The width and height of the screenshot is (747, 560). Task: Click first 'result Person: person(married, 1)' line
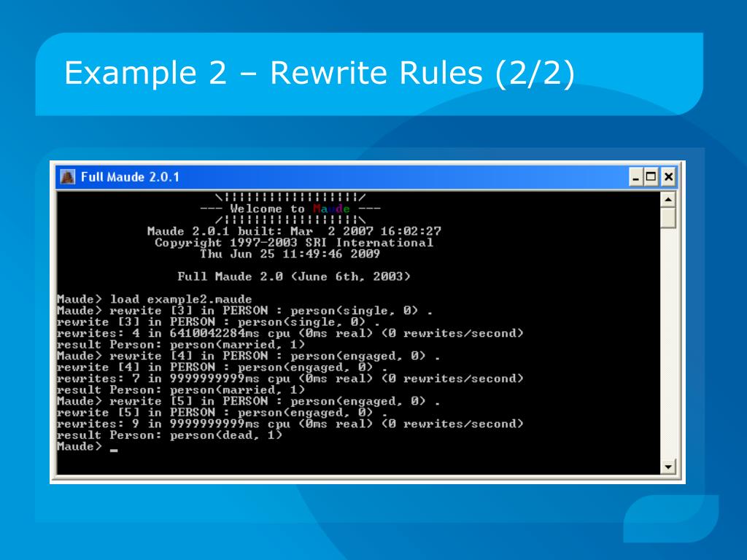point(181,344)
